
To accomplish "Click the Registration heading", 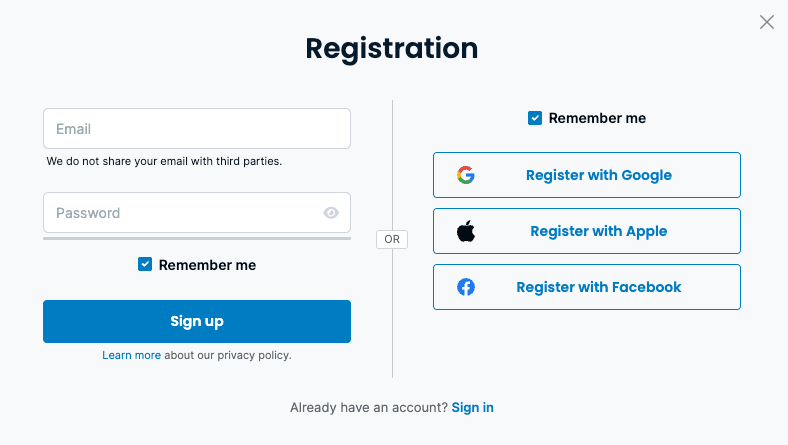I will (392, 48).
